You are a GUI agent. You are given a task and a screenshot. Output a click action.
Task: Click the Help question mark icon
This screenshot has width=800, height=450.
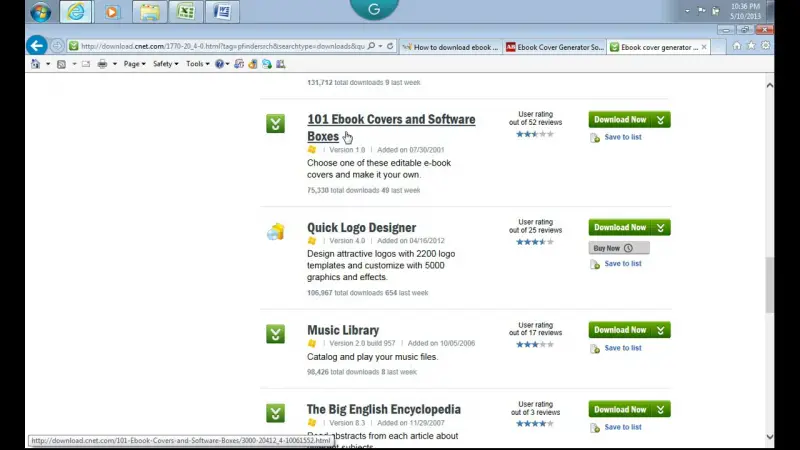click(219, 64)
